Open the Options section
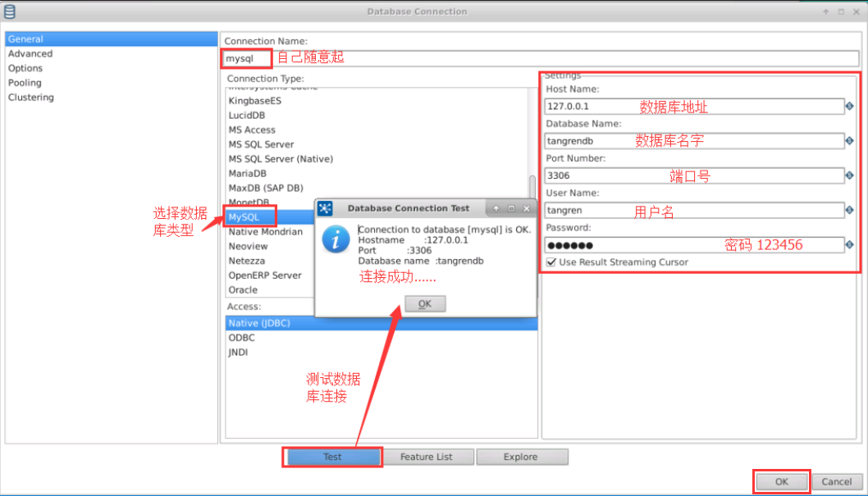Screen dimensions: 868x496 (x=25, y=68)
